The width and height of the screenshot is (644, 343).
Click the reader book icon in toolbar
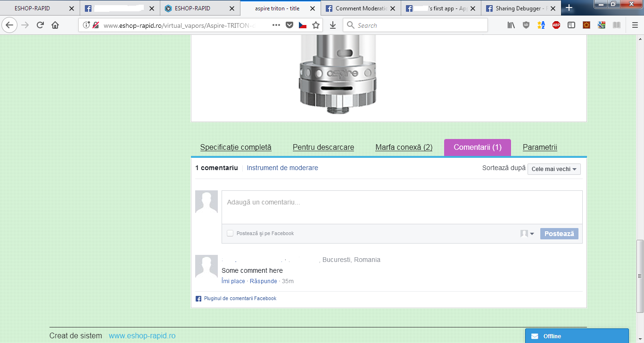click(617, 25)
